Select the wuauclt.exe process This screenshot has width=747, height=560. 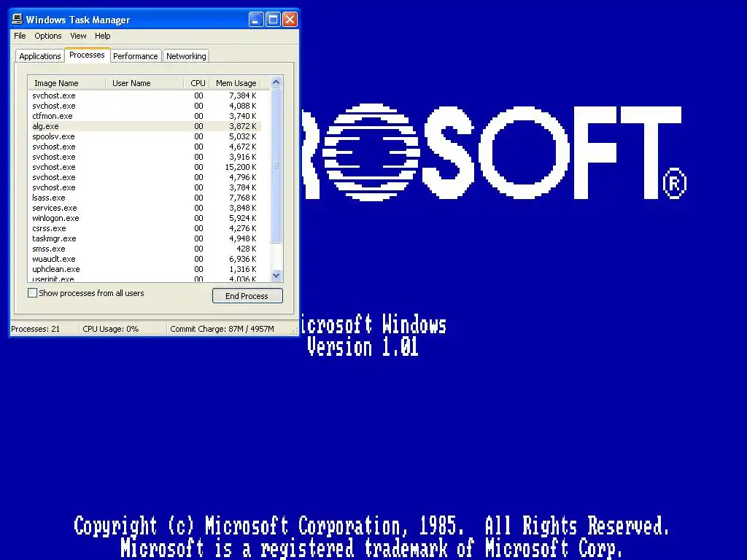pyautogui.click(x=145, y=259)
